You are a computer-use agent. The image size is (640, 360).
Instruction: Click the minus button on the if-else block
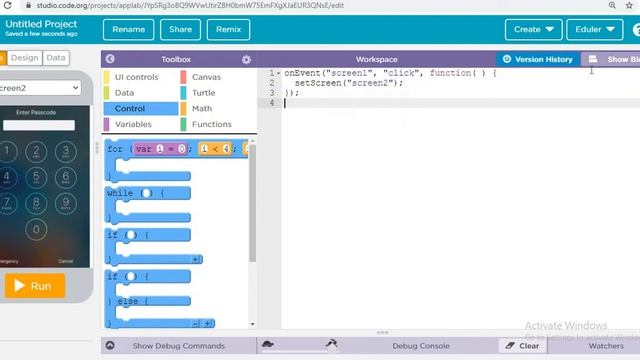coord(196,324)
